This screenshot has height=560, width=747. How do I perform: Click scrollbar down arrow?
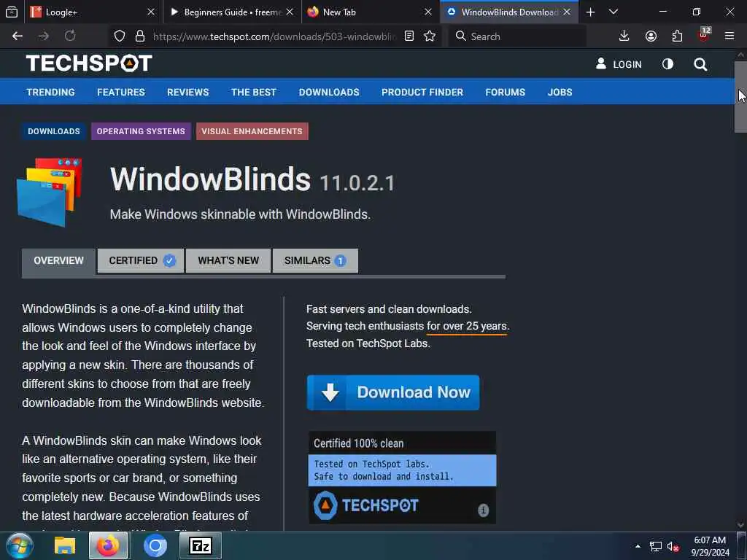coord(741,525)
